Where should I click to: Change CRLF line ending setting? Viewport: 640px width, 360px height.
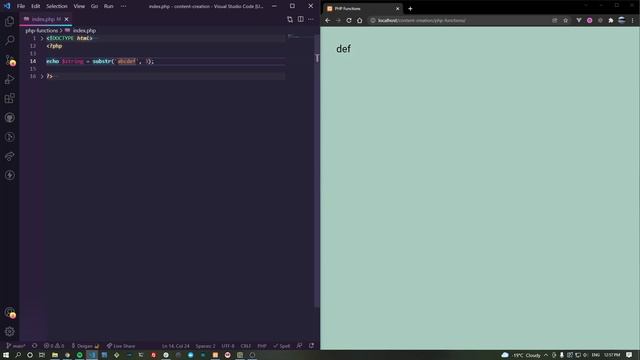(x=246, y=346)
